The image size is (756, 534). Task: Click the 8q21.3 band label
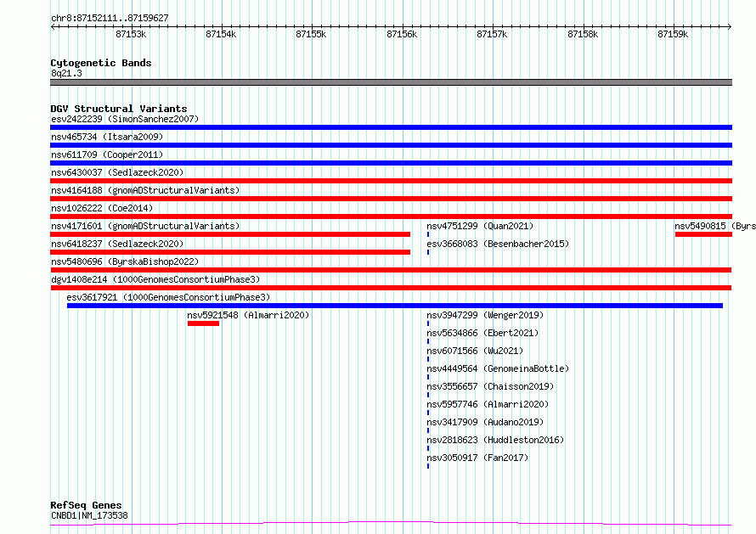point(66,73)
